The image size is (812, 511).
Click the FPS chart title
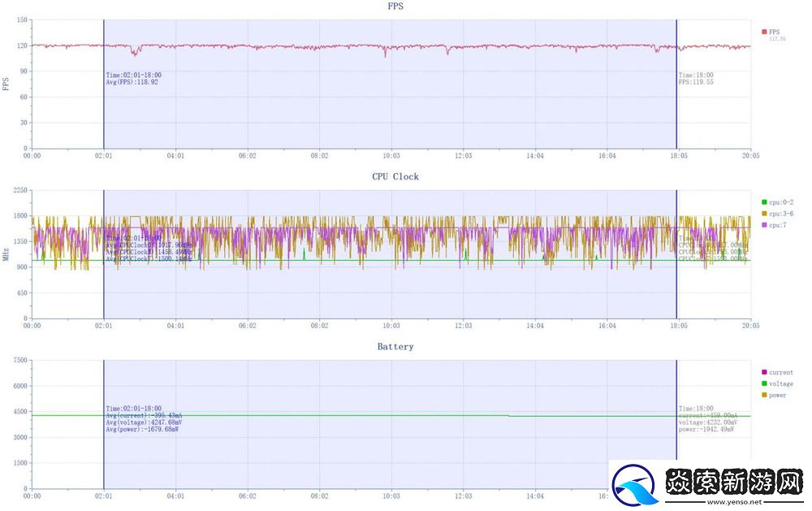point(395,6)
